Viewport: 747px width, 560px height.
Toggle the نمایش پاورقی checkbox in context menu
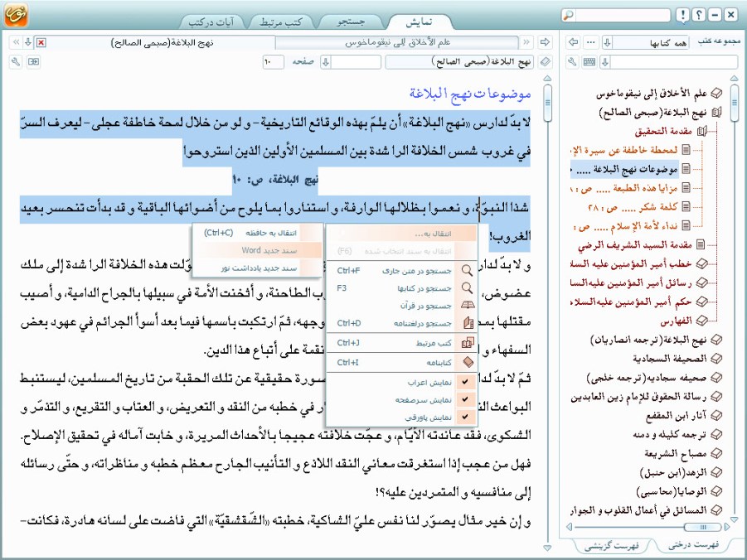(x=465, y=418)
